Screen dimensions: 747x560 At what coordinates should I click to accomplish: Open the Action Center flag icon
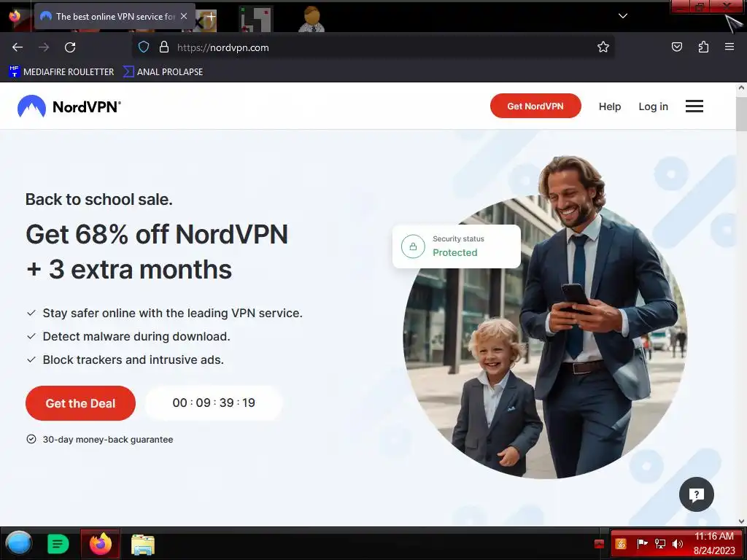[x=642, y=543]
